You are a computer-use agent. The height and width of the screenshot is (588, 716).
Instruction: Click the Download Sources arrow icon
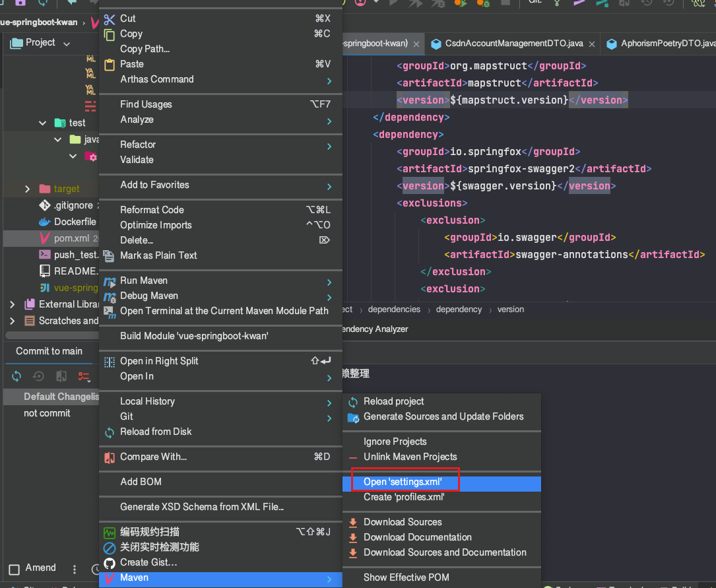click(353, 522)
